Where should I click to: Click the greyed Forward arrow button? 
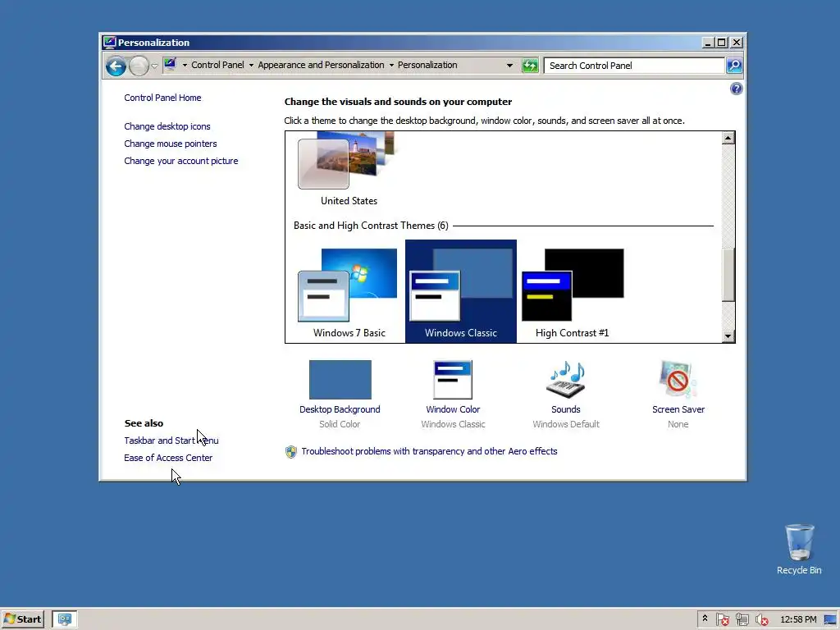pos(139,66)
